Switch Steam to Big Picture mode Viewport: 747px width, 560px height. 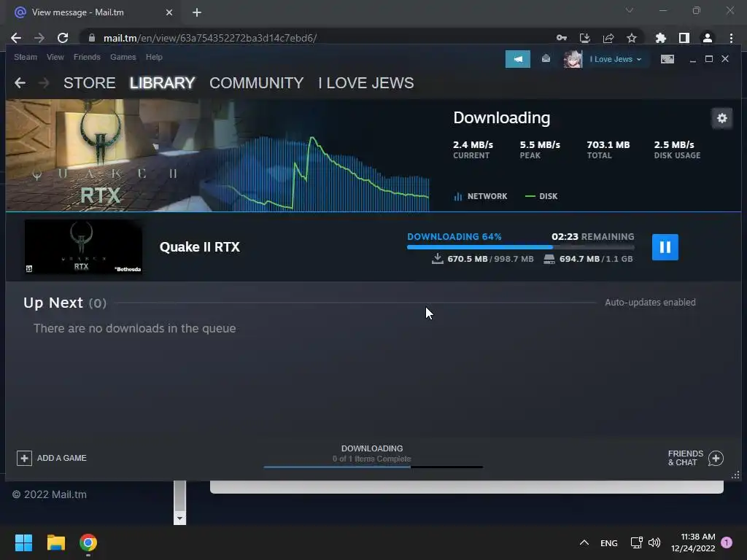667,59
